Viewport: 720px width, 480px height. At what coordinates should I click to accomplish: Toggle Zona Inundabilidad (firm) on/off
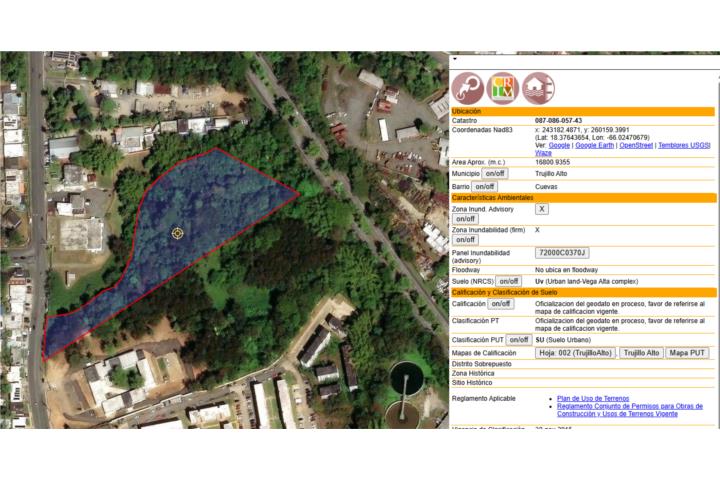click(x=465, y=240)
